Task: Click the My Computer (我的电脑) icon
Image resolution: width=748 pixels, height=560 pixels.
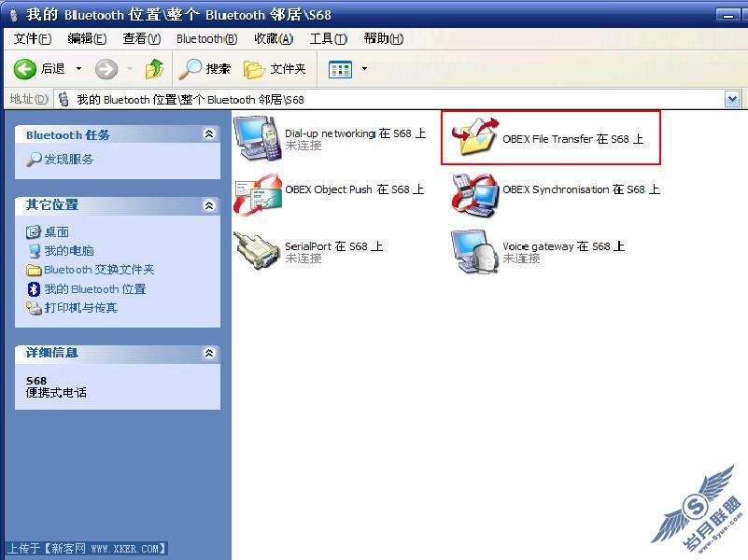Action: point(34,251)
